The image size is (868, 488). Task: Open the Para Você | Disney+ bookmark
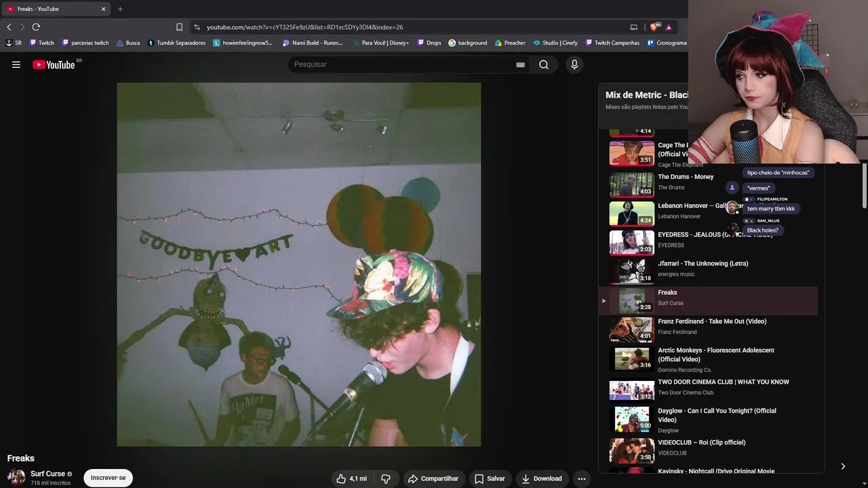pos(380,43)
